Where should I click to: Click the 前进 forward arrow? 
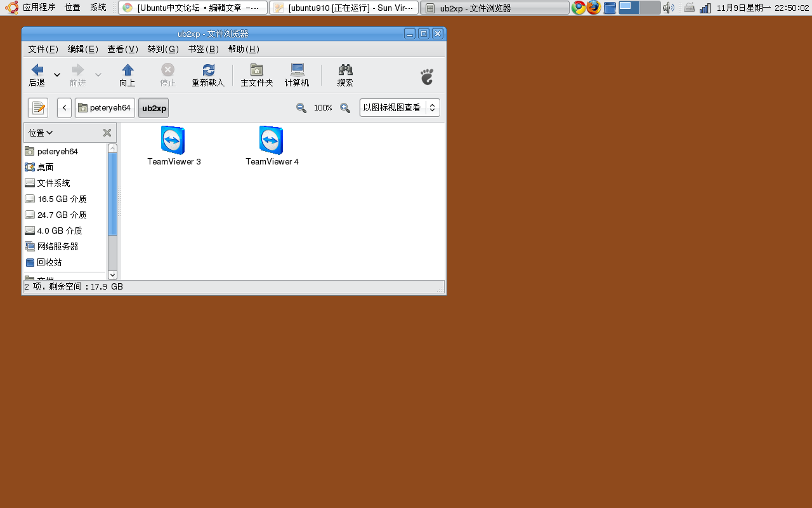click(77, 75)
